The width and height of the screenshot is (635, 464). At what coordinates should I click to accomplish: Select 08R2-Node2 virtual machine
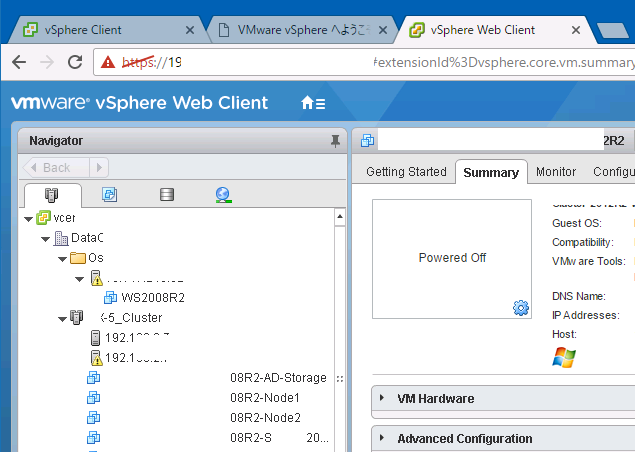[x=265, y=417]
